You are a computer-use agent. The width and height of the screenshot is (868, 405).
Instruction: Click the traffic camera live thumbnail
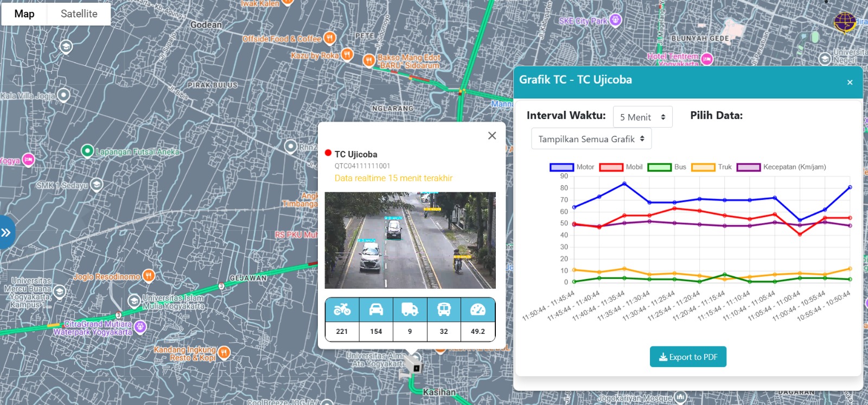point(410,240)
